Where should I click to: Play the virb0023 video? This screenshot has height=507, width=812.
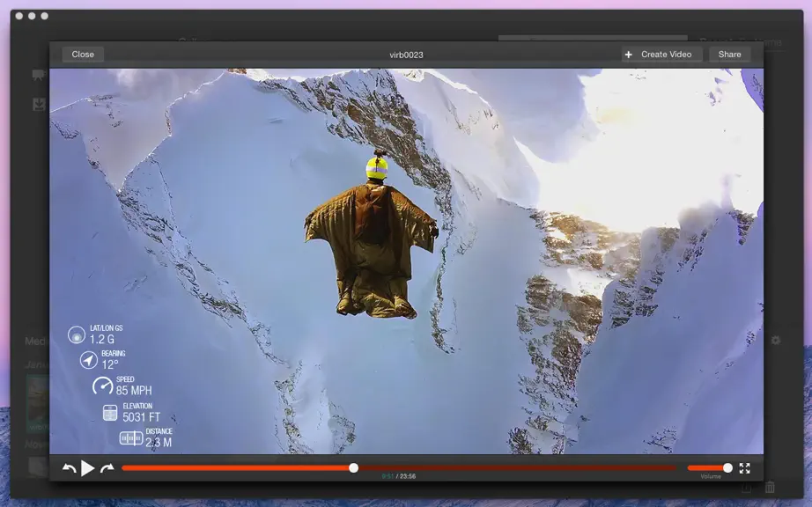(87, 468)
